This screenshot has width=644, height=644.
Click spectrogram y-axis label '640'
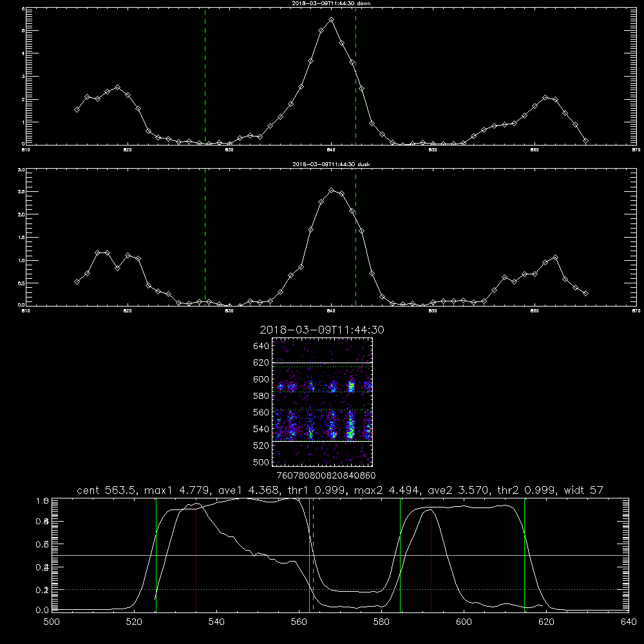coord(261,346)
